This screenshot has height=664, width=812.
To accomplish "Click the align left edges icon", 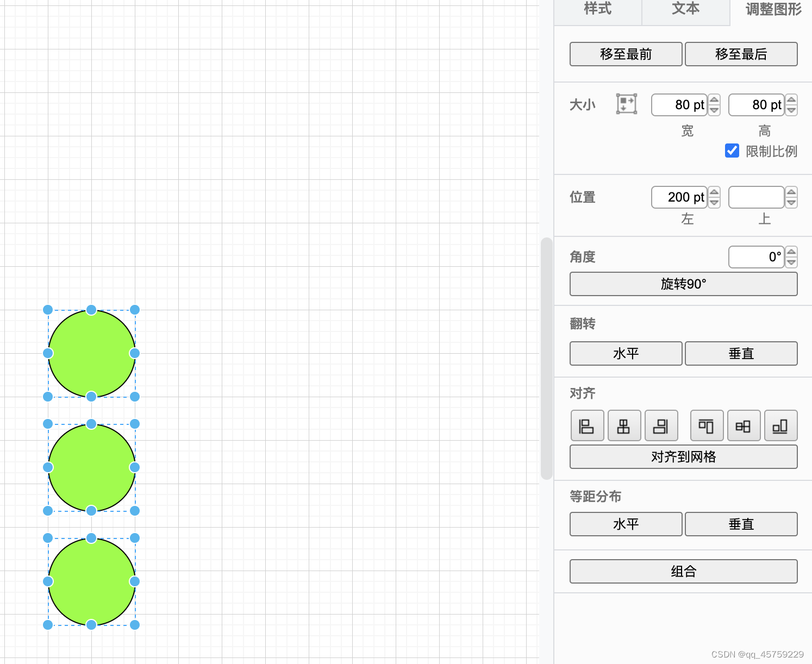I will click(587, 425).
